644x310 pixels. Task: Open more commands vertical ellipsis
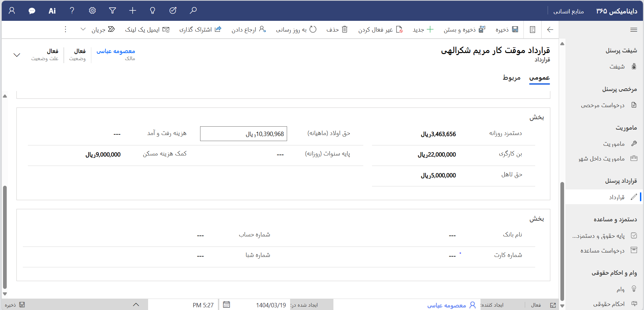tap(65, 30)
